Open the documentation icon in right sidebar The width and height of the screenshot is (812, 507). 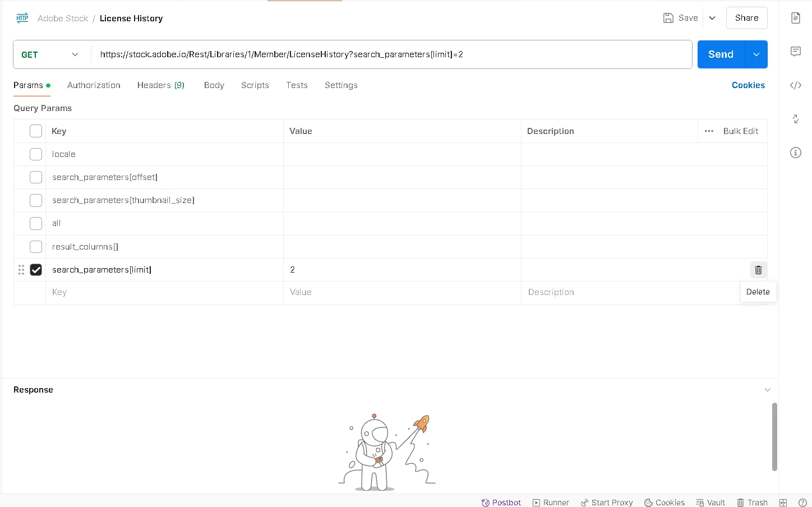795,18
